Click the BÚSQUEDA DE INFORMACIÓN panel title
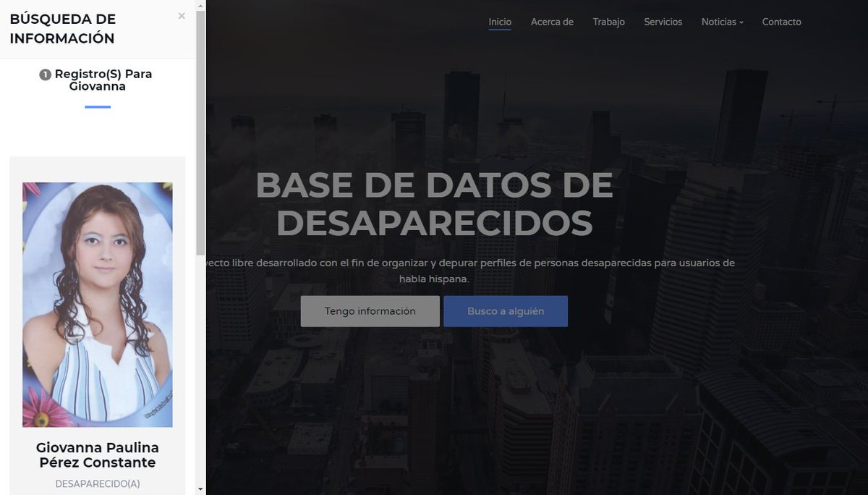 click(62, 29)
